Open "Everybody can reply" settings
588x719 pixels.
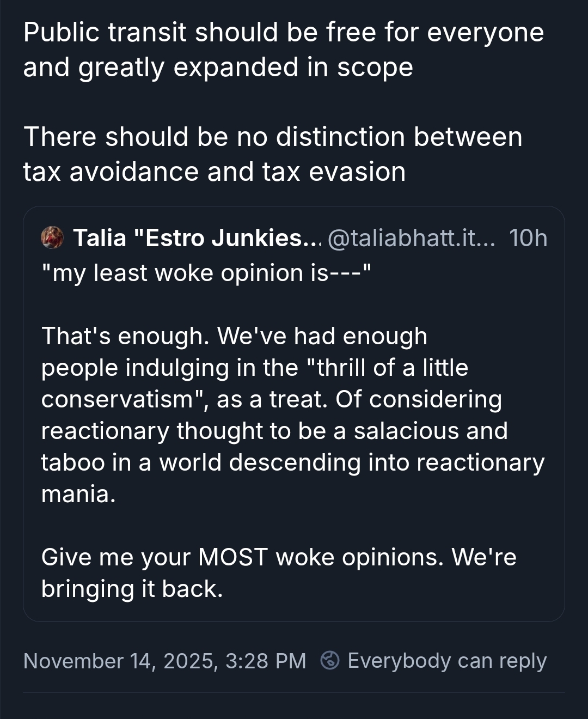point(446,661)
